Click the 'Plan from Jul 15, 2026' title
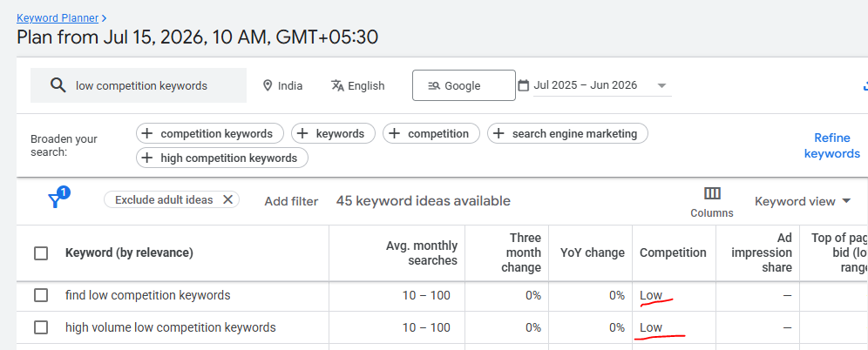868x350 pixels. [197, 37]
